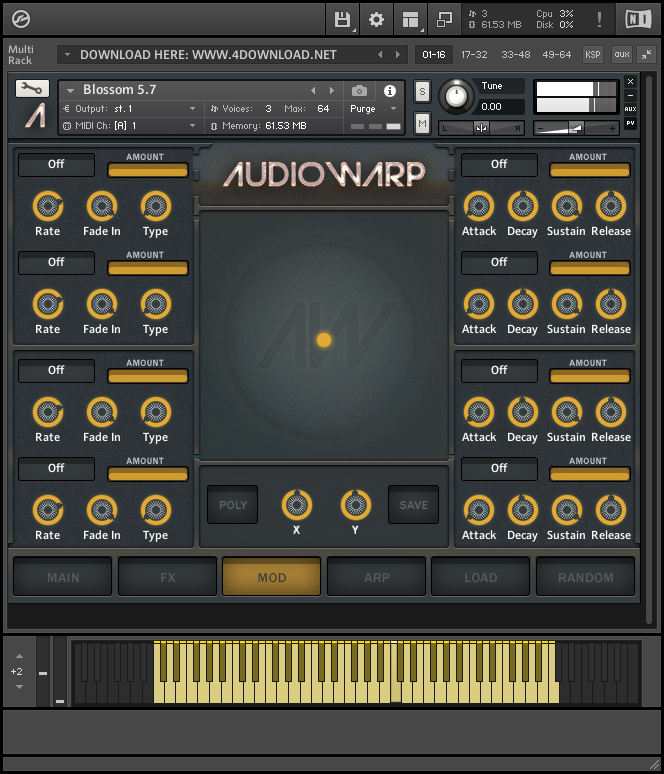Click the Native Instruments NI logo
Image resolution: width=664 pixels, height=774 pixels.
pyautogui.click(x=638, y=20)
